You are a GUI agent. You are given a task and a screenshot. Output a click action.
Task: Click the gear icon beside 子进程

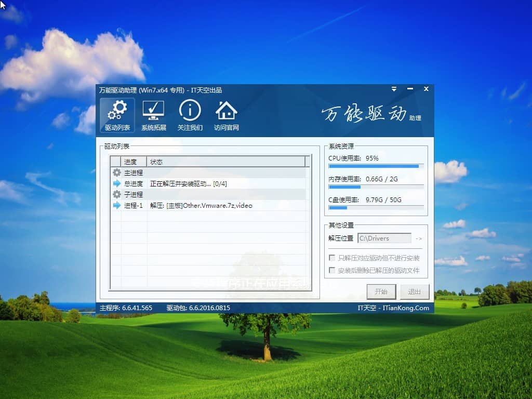(117, 194)
